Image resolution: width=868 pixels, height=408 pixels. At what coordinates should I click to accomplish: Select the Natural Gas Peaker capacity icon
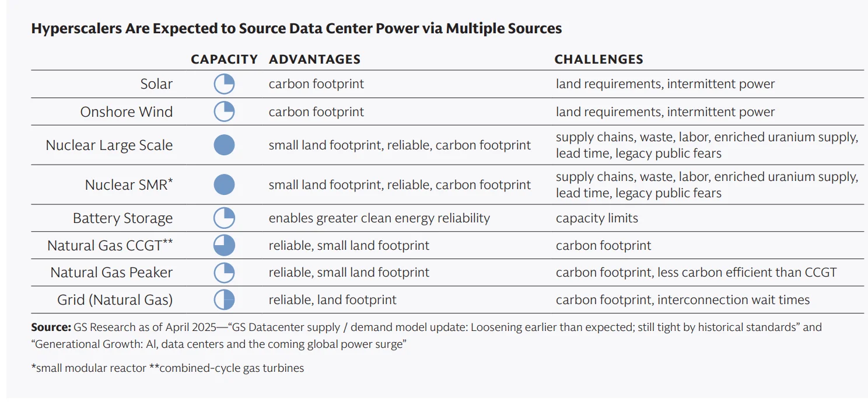224,273
